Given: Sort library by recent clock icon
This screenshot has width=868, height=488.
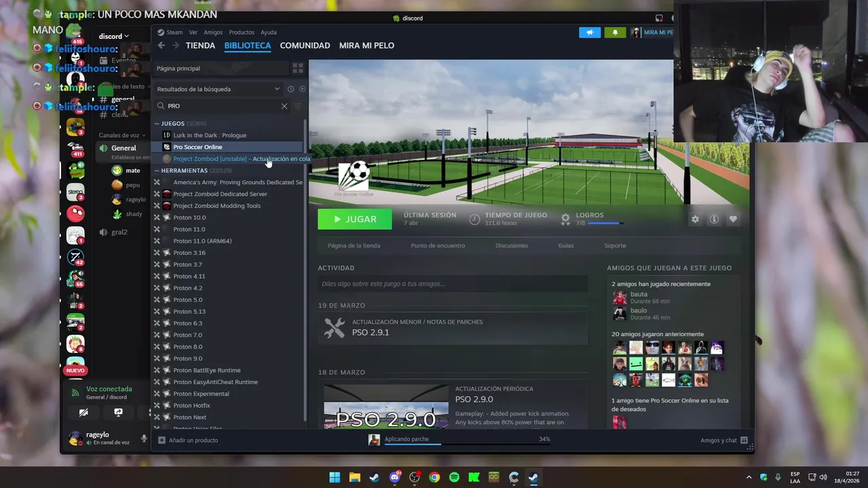Looking at the screenshot, I should (x=291, y=89).
